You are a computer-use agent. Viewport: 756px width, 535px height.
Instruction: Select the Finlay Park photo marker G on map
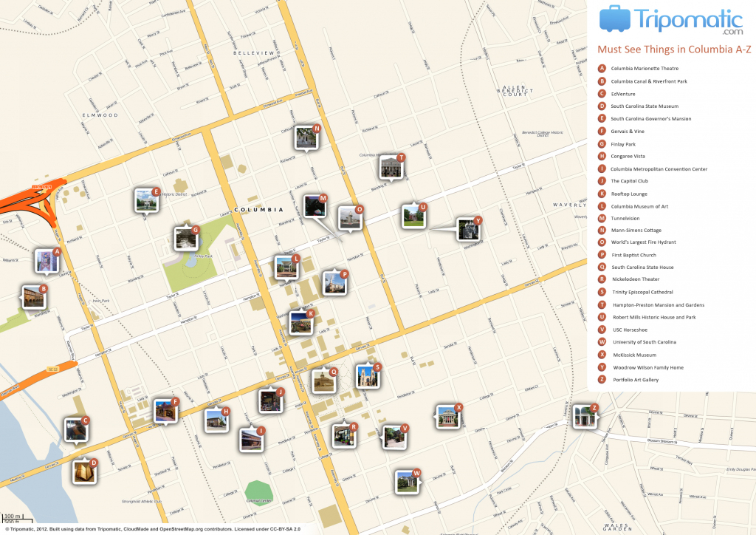pos(186,238)
